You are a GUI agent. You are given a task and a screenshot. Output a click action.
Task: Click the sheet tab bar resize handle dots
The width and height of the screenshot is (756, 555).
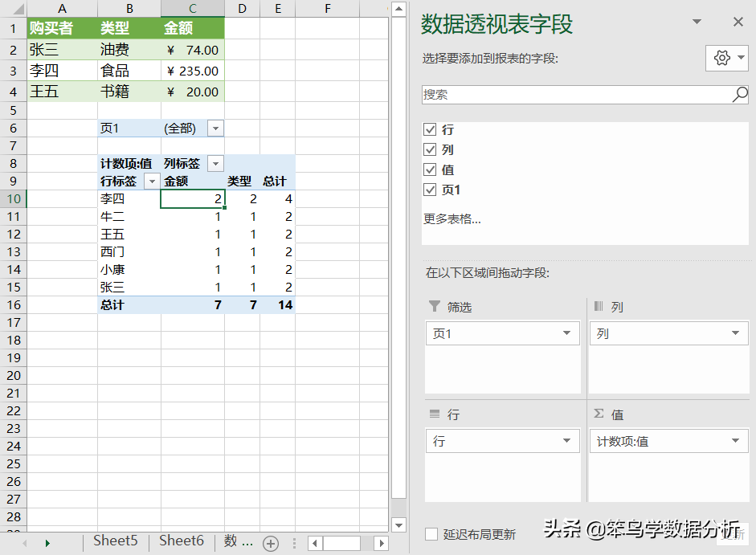(x=294, y=544)
